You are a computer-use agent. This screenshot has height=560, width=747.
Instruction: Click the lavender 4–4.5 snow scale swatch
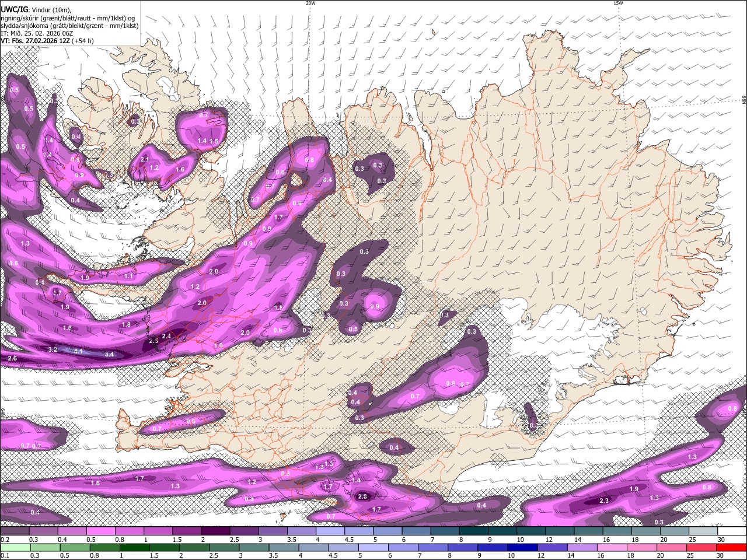click(x=330, y=531)
